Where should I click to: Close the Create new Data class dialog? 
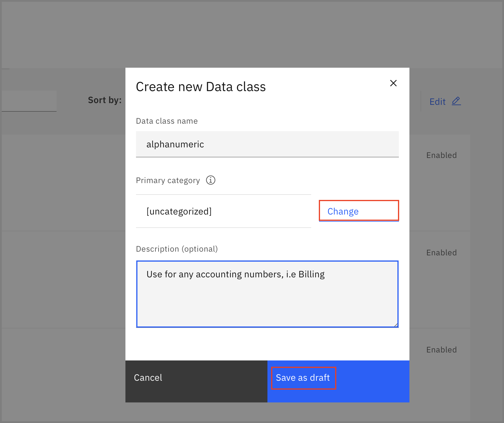coord(393,83)
